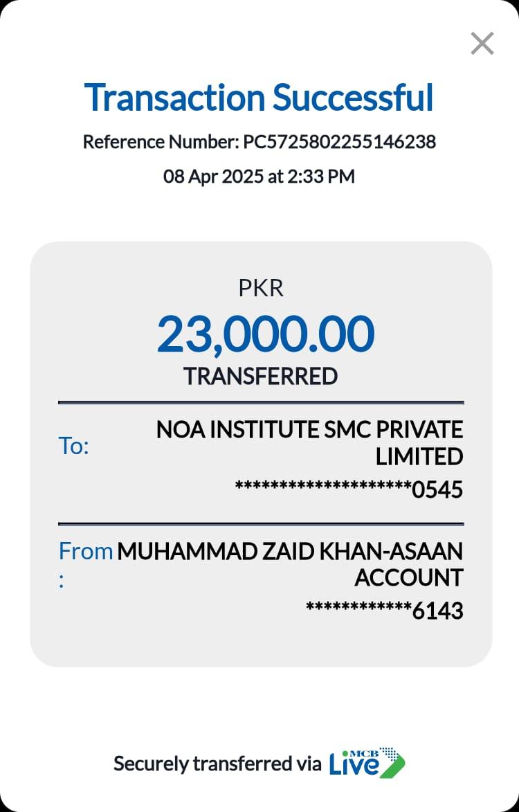
Task: Tap the MCB Live logo
Action: pos(367,762)
